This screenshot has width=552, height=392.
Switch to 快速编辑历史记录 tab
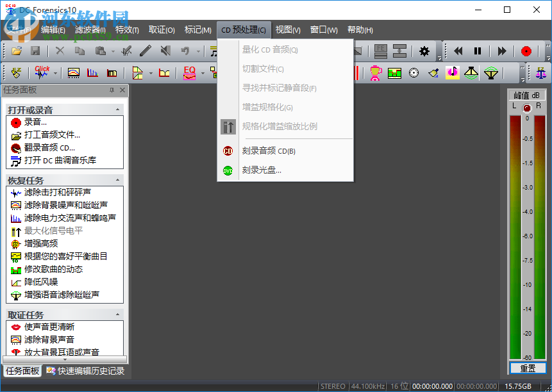[x=85, y=371]
